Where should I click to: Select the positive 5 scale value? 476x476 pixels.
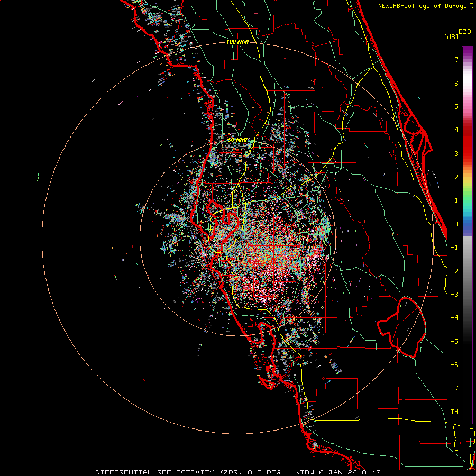[456, 106]
